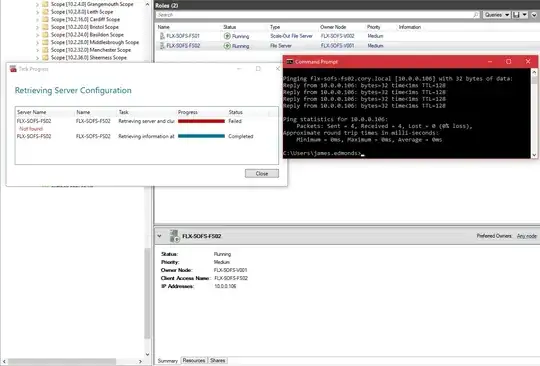This screenshot has width=540, height=366.
Task: Click Close in Task Progress dialog
Action: pyautogui.click(x=262, y=174)
